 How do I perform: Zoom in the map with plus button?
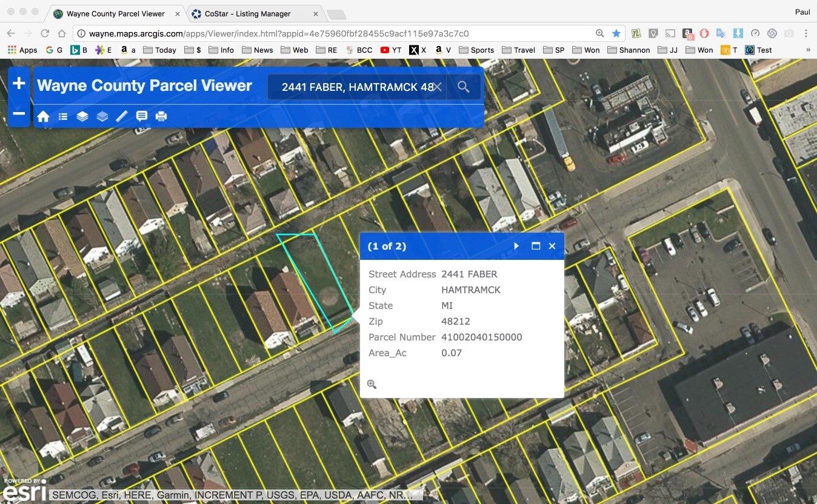pyautogui.click(x=19, y=84)
